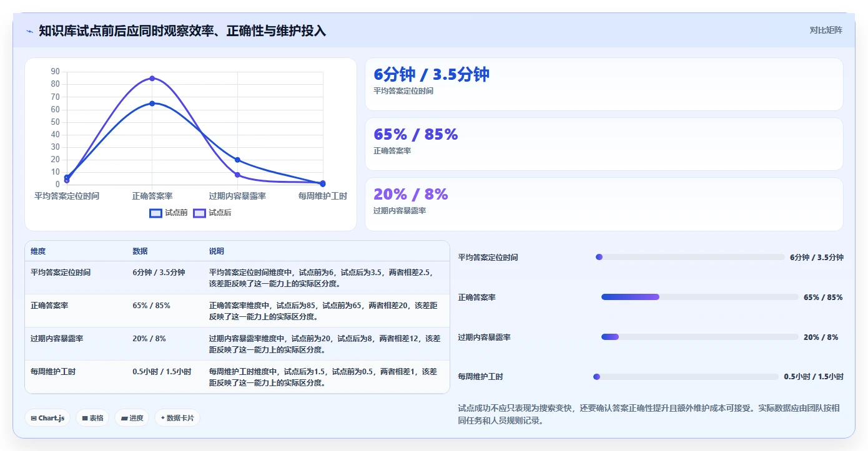Click the 过期内容暴露率 table row label

coord(57,339)
